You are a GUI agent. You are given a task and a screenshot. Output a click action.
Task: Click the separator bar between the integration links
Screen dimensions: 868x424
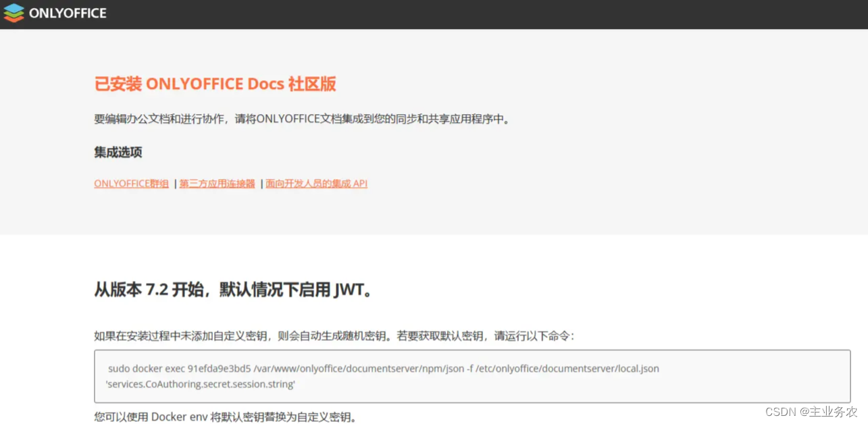[x=175, y=183]
